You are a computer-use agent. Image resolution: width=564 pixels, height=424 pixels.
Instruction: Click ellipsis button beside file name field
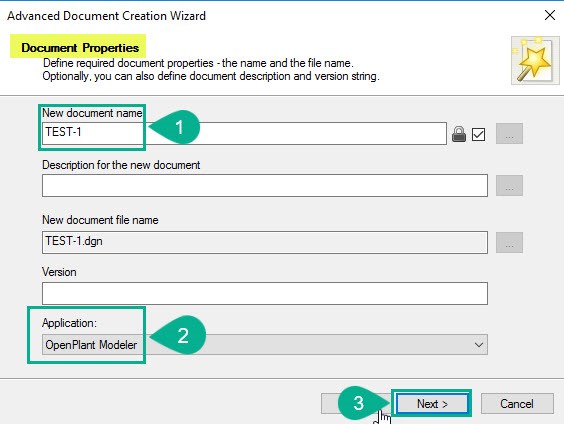tap(509, 242)
